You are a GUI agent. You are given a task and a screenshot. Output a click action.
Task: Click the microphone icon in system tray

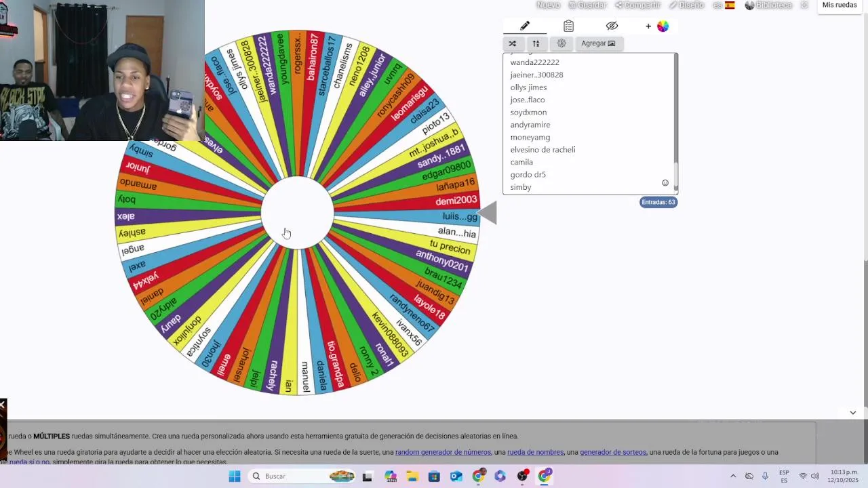point(765,476)
